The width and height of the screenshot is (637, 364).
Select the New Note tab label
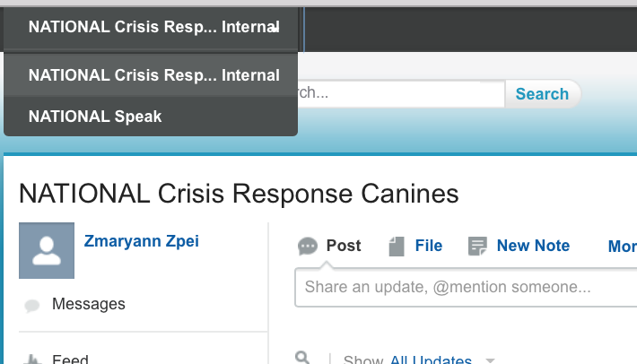pyautogui.click(x=533, y=246)
